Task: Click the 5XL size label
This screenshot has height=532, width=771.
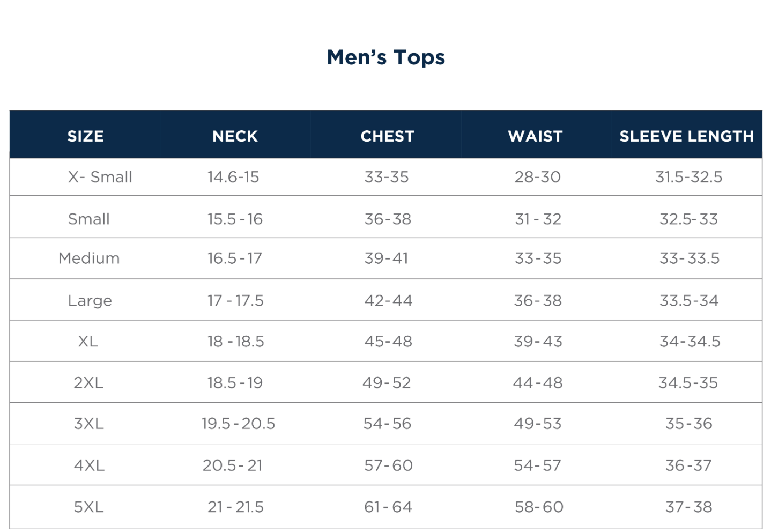Action: click(x=88, y=507)
